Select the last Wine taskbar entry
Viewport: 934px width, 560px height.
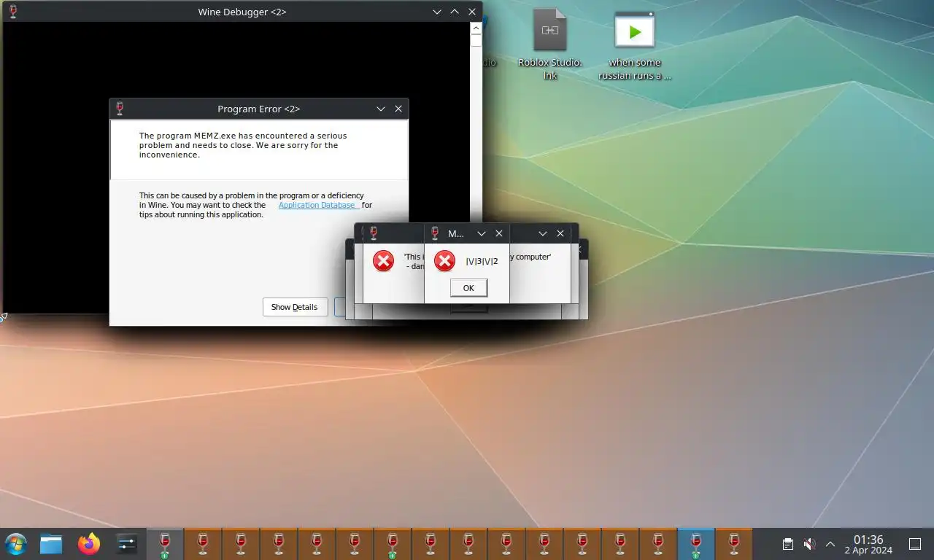coord(734,544)
